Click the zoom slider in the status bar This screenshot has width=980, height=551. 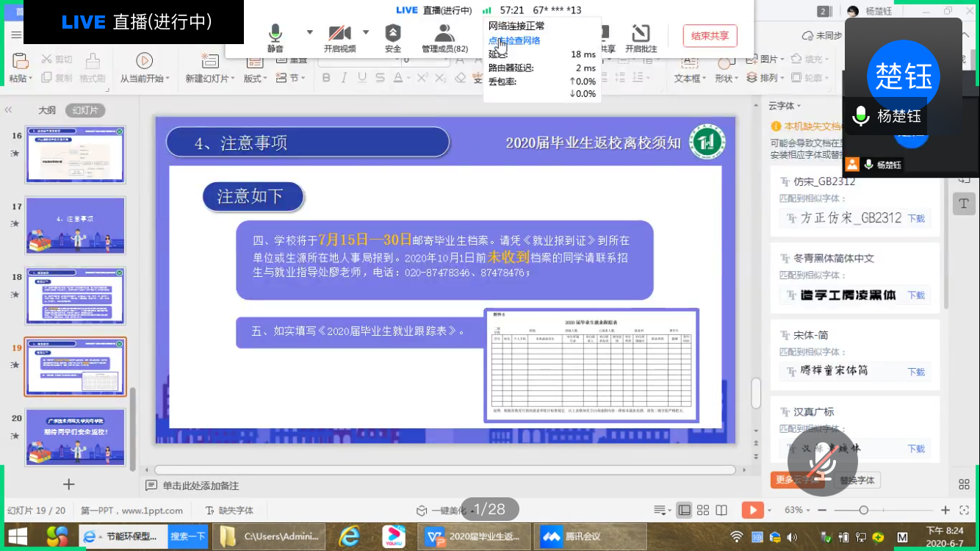click(x=864, y=510)
